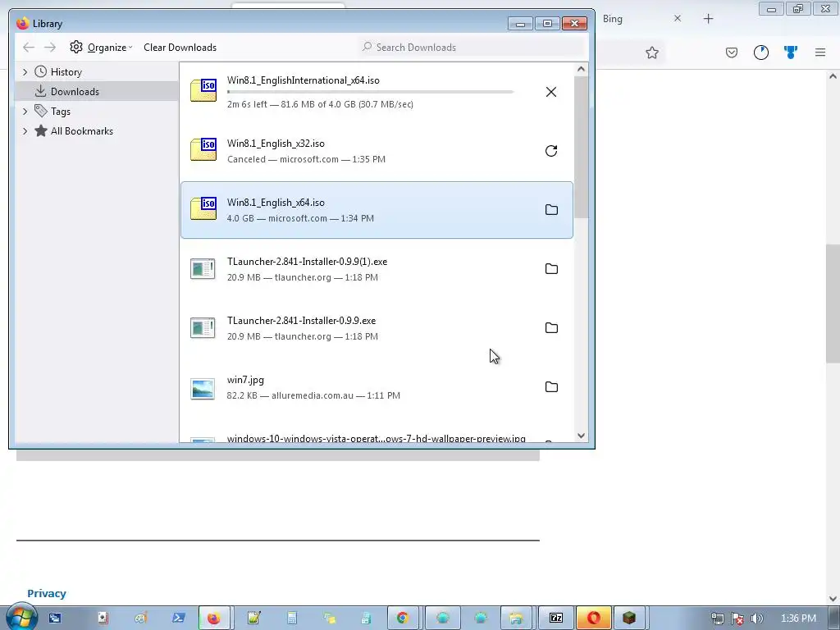
Task: Open the Action Center flag tray icon
Action: (x=737, y=619)
